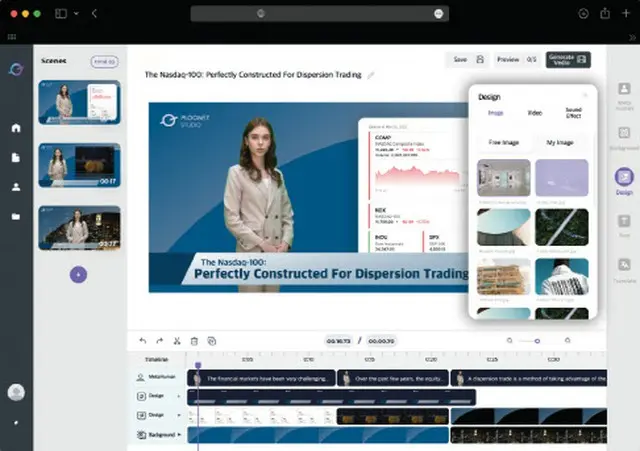Pick the plain lavender free image
640x451 pixels.
[x=562, y=178]
